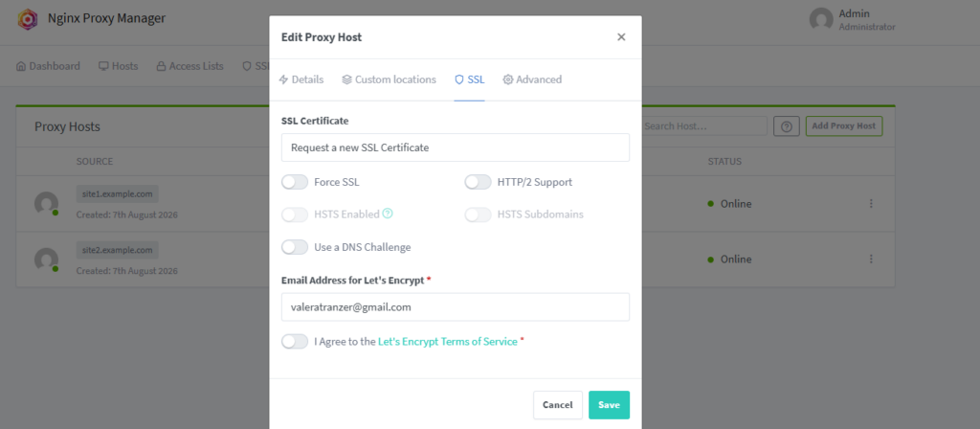Click the Nginx Proxy Manager logo icon
Screen dimensions: 980x429
pos(28,19)
